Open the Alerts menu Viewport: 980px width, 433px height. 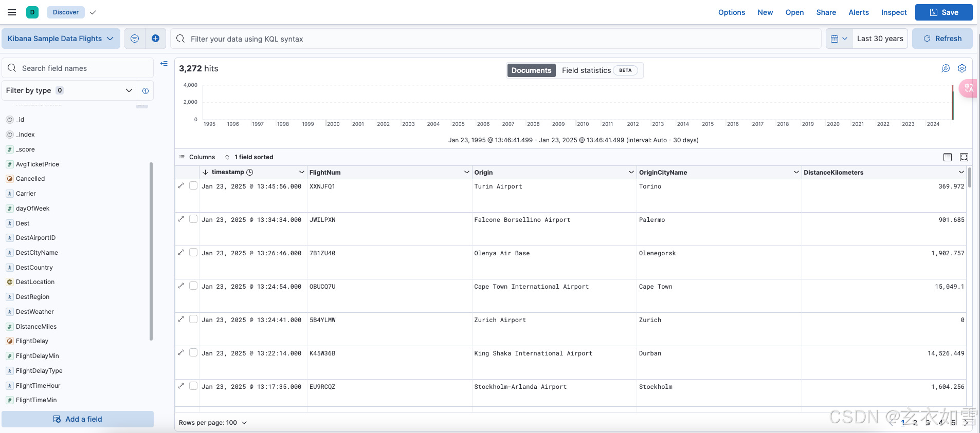click(859, 12)
